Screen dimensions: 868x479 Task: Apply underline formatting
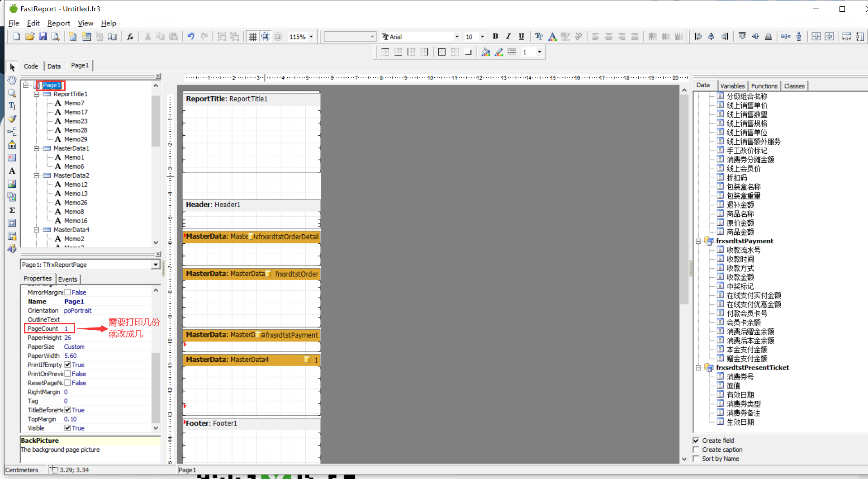pos(522,37)
